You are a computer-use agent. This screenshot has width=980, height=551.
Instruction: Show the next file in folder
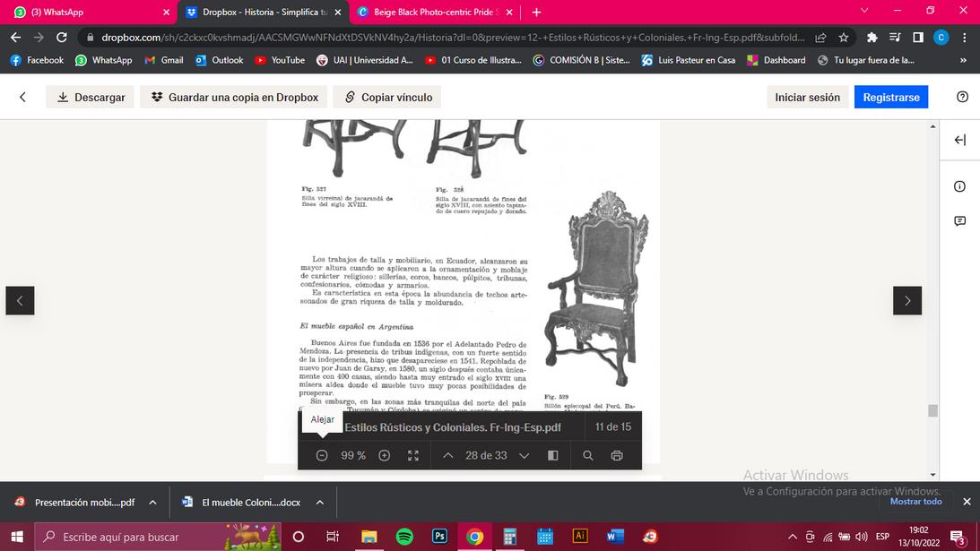coord(907,300)
